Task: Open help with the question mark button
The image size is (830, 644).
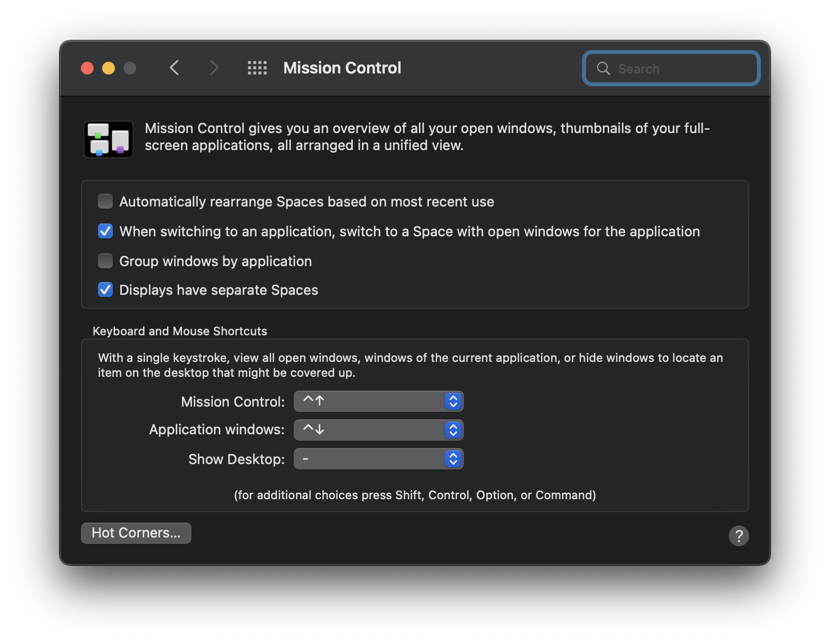Action: (x=738, y=535)
